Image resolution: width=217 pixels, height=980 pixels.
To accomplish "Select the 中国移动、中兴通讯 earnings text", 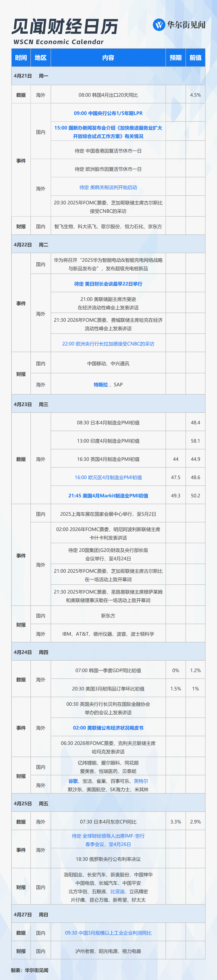I will coord(108,364).
